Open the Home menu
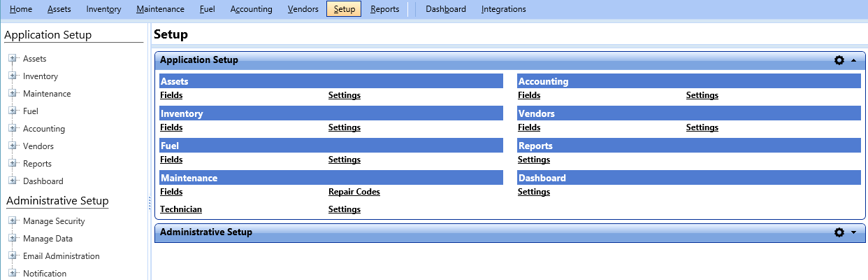 tap(21, 9)
